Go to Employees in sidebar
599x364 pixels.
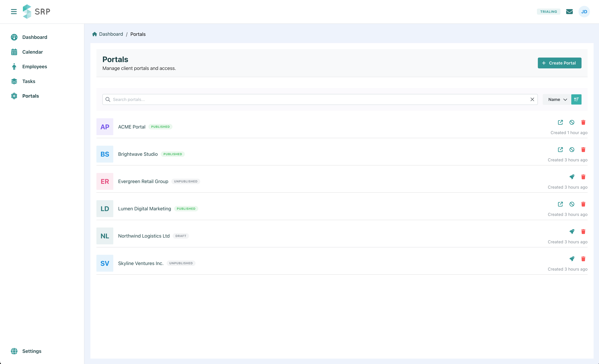pos(34,67)
